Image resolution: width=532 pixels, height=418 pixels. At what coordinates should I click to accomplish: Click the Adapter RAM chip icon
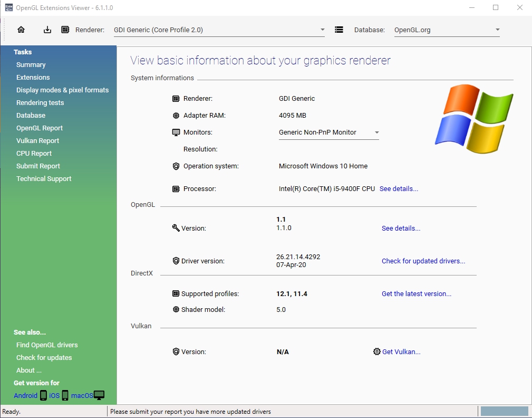176,116
